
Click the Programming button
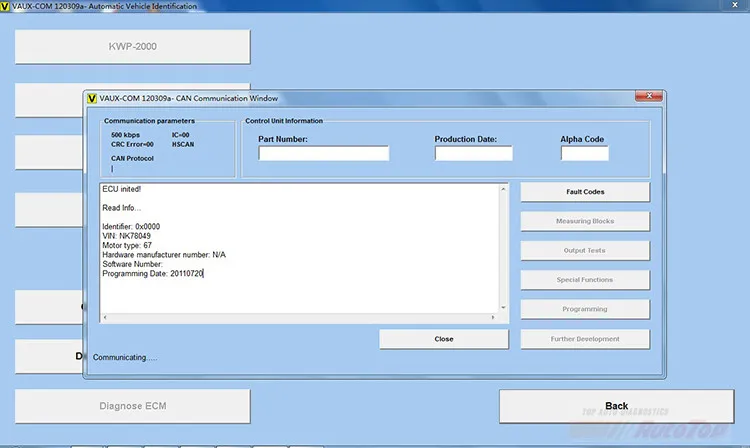585,309
